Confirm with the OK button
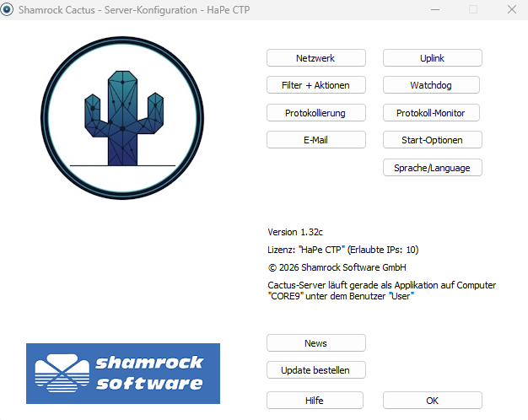The width and height of the screenshot is (528, 420). pyautogui.click(x=433, y=400)
